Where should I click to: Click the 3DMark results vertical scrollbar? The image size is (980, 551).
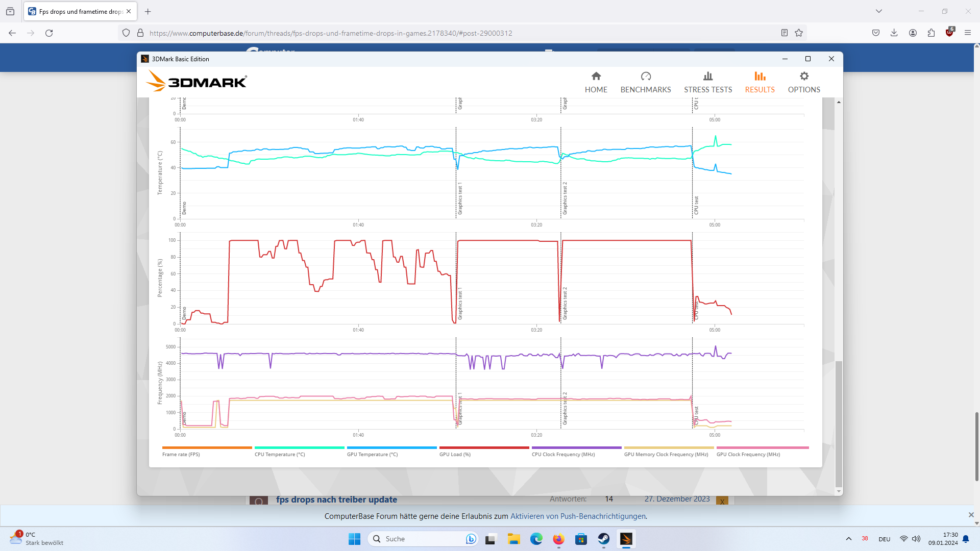click(839, 423)
